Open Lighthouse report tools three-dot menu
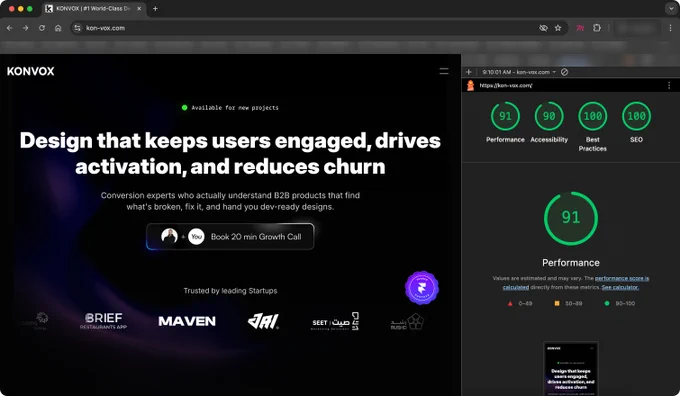680x396 pixels. coord(669,85)
